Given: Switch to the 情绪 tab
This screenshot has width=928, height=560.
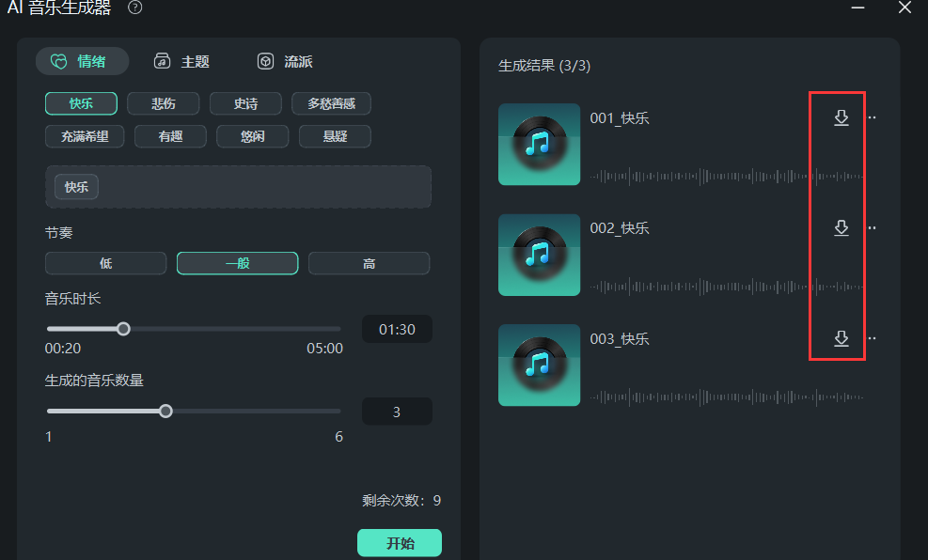Looking at the screenshot, I should coord(82,61).
